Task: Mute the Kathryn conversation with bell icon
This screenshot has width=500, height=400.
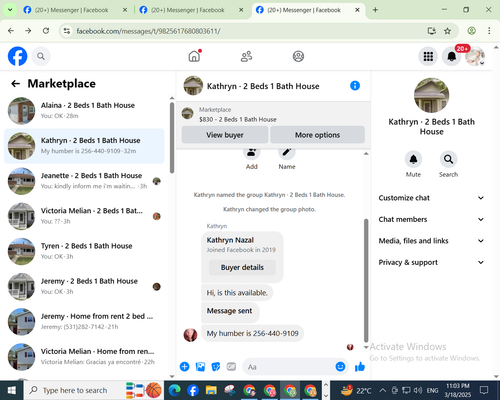Action: coord(413,159)
